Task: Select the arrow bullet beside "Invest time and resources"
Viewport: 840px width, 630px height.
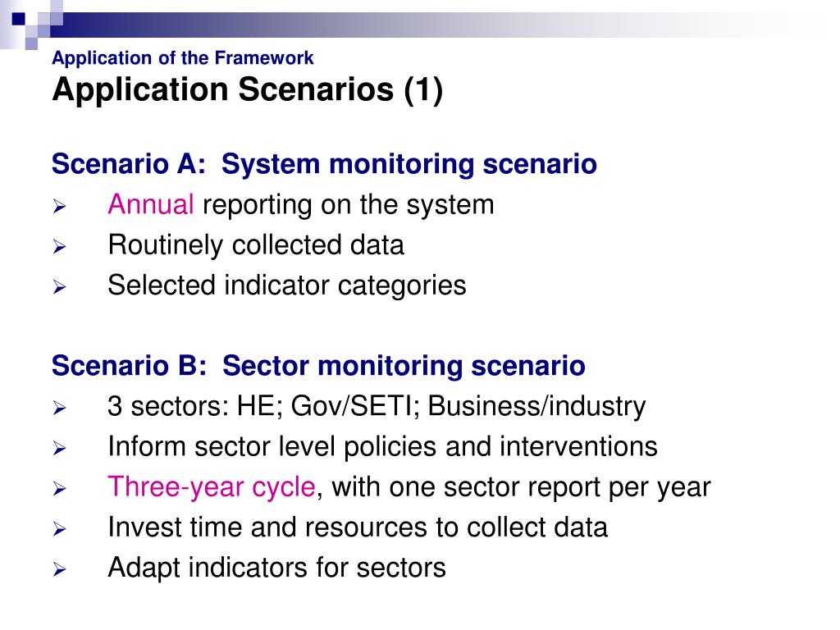Action: coord(59,529)
